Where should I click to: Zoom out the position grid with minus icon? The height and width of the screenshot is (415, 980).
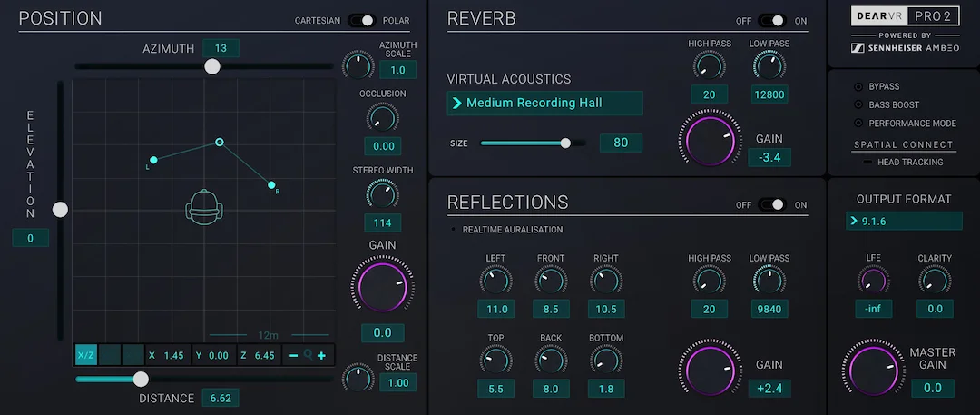294,356
